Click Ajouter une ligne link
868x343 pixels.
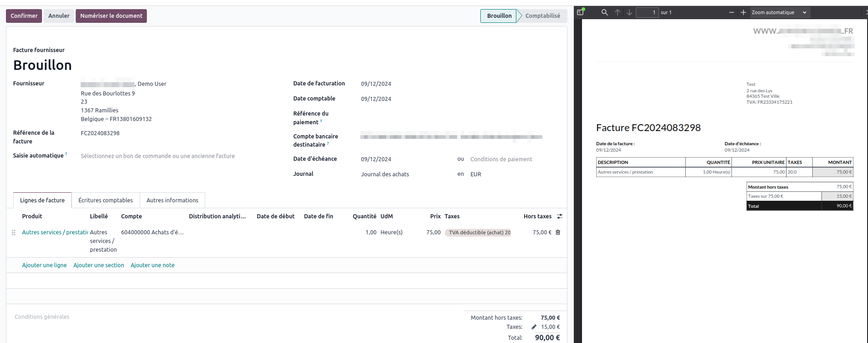click(x=44, y=265)
